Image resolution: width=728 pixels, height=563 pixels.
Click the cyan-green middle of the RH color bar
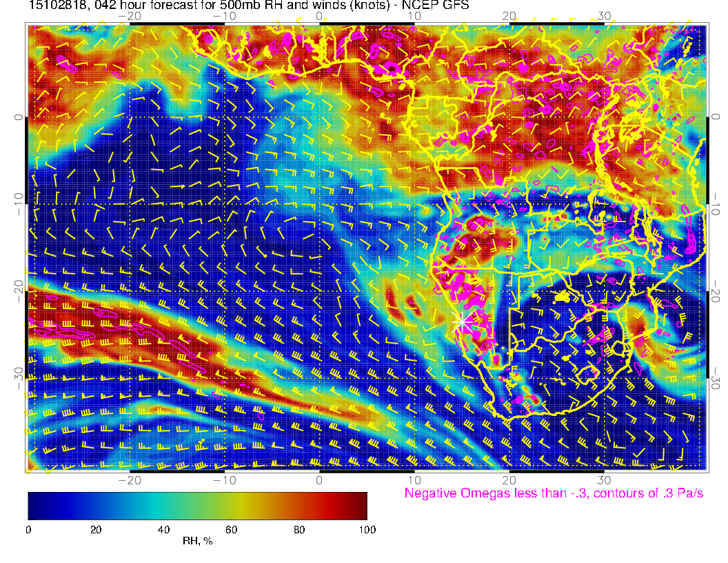[x=181, y=506]
